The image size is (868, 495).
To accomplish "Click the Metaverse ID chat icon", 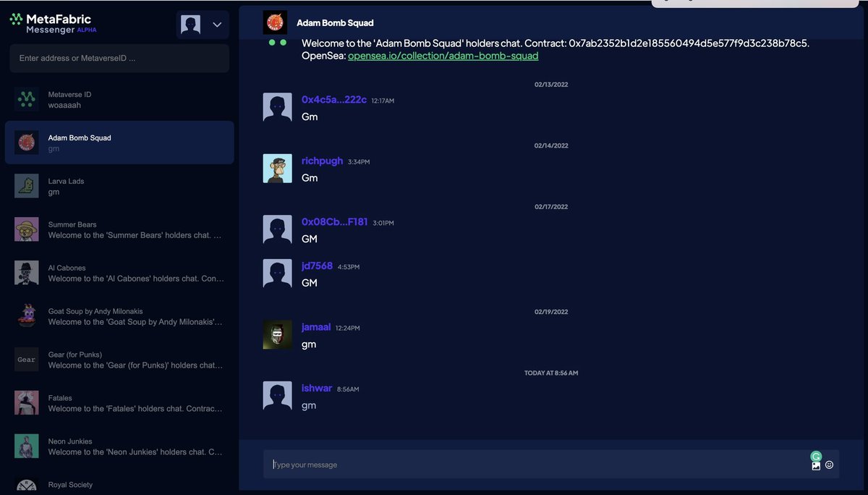I will click(x=27, y=99).
